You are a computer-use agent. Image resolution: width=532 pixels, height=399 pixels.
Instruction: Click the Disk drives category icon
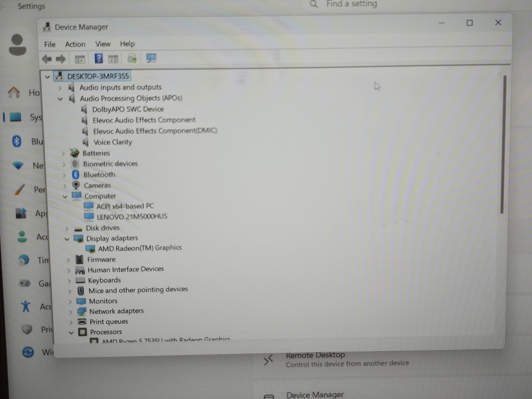78,229
